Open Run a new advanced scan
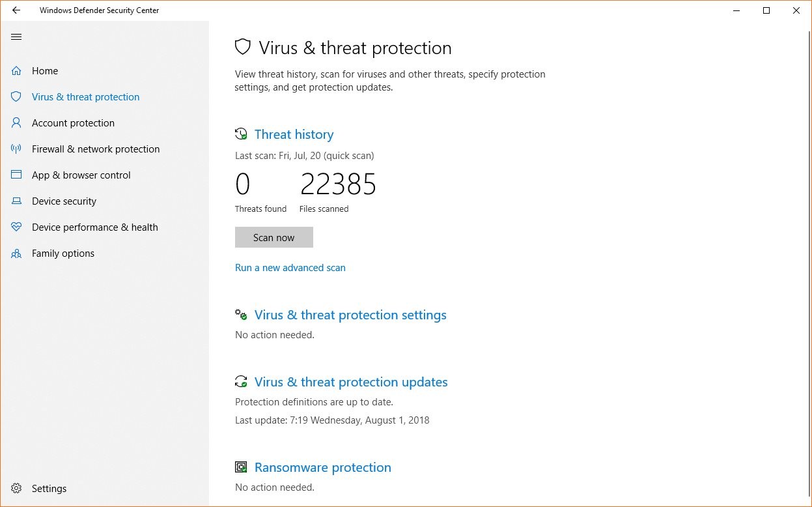Image resolution: width=812 pixels, height=507 pixels. 290,268
